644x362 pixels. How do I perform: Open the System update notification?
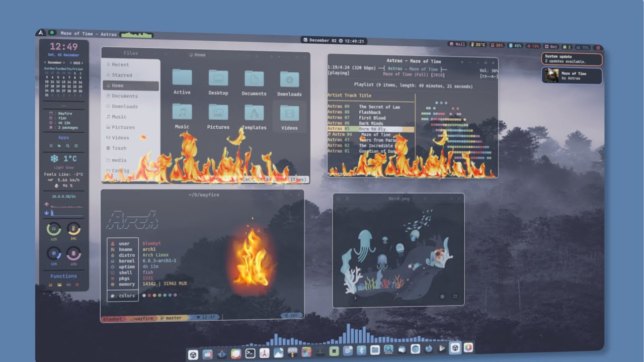click(572, 59)
